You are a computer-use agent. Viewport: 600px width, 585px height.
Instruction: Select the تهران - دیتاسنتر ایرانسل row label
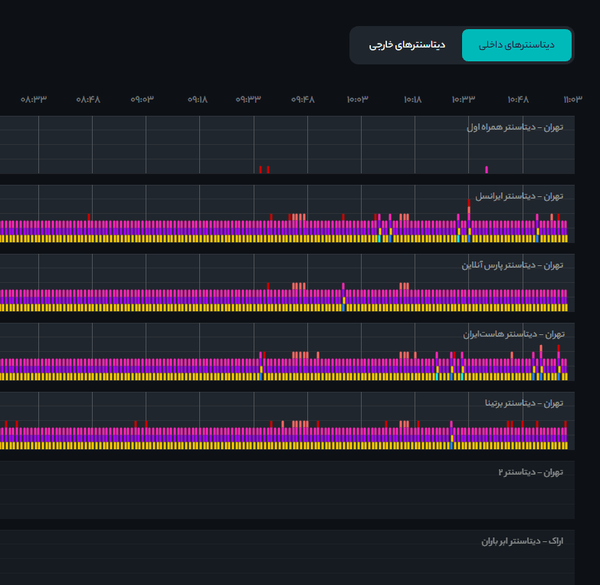519,196
